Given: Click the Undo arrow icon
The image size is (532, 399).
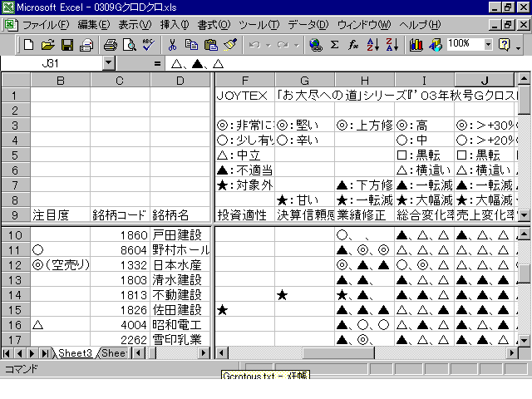Looking at the screenshot, I should (254, 45).
